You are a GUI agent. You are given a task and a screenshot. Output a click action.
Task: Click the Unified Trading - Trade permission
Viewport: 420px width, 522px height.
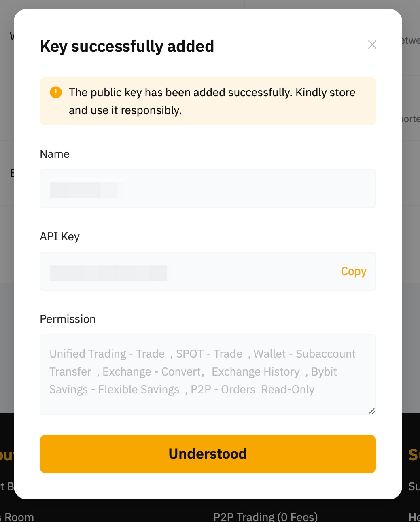click(x=107, y=354)
